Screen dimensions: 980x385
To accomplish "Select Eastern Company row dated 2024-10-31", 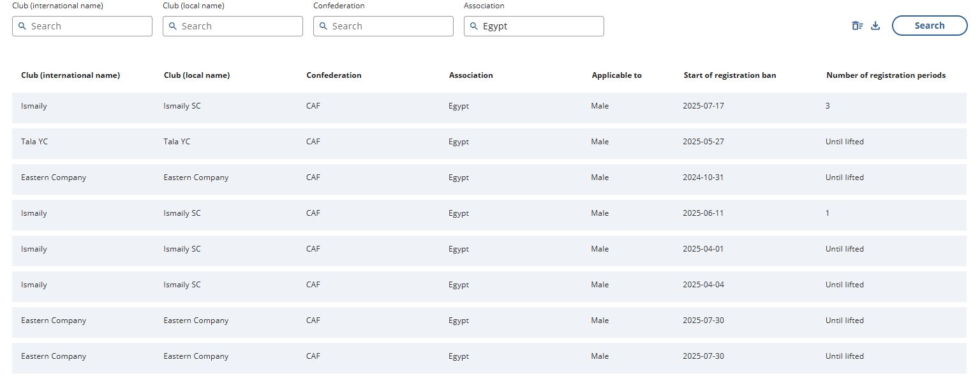I will [x=489, y=177].
